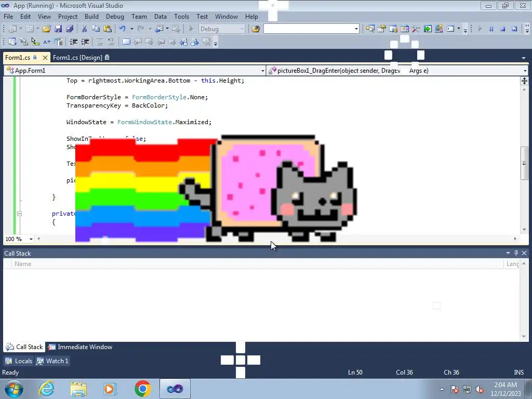Auto-hide Call Stack panel with pin
The height and width of the screenshot is (399, 532).
[516, 253]
